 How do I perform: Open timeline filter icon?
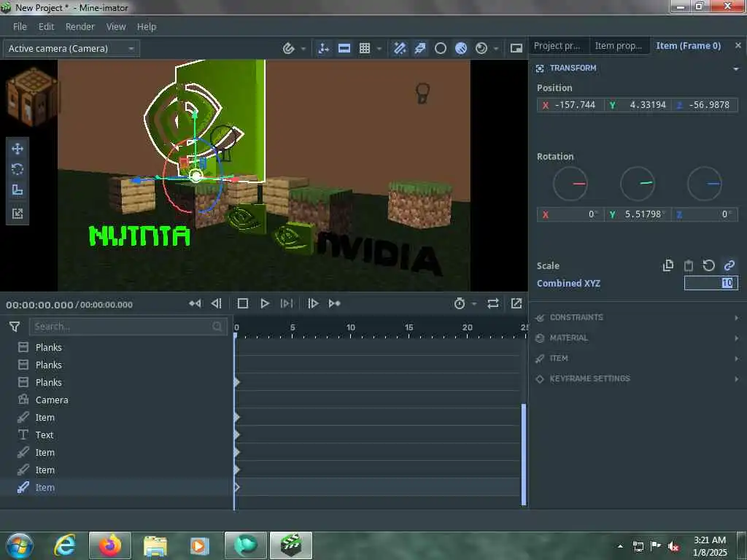tap(15, 327)
